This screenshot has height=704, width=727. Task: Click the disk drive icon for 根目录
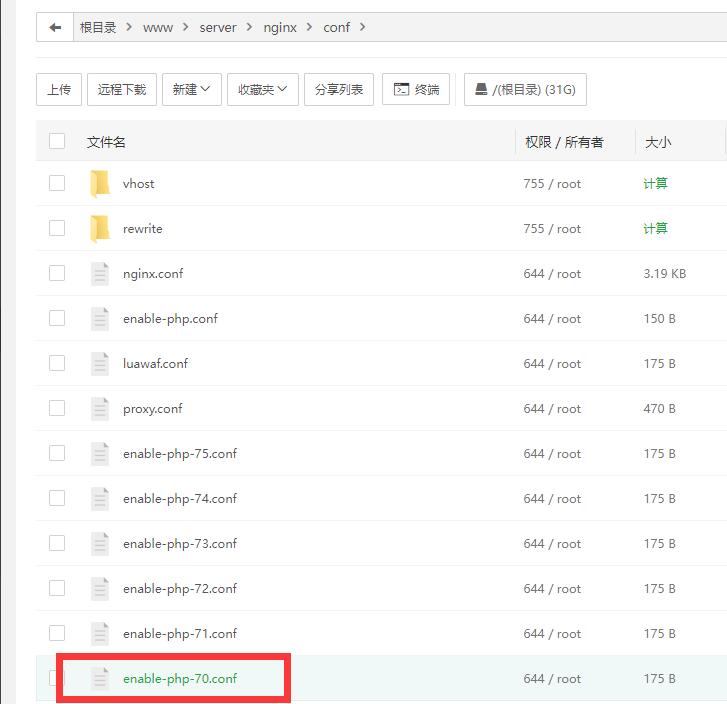(x=481, y=89)
